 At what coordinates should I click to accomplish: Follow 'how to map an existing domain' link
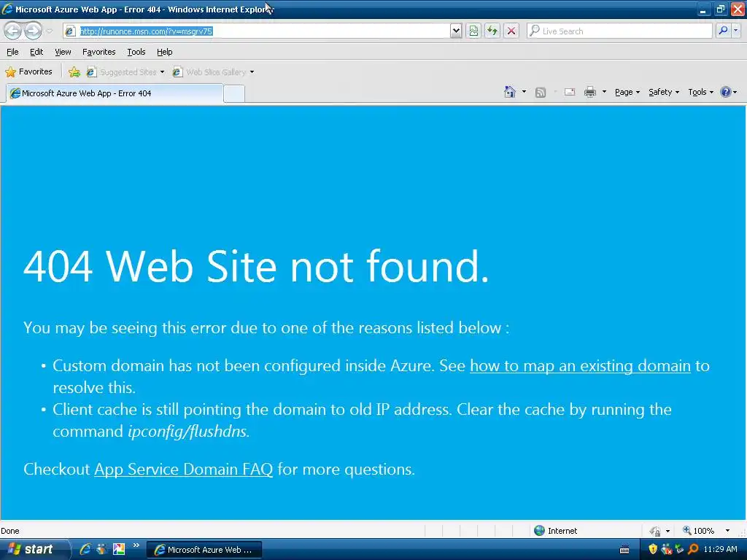[580, 366]
